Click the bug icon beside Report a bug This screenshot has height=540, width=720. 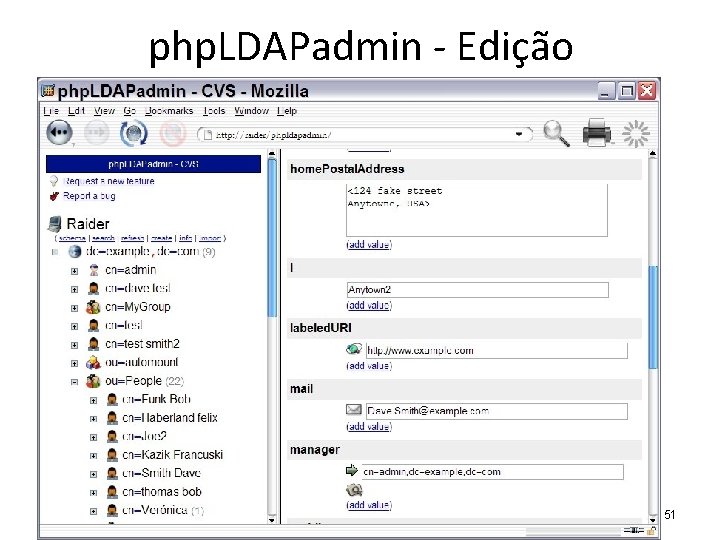tap(54, 196)
